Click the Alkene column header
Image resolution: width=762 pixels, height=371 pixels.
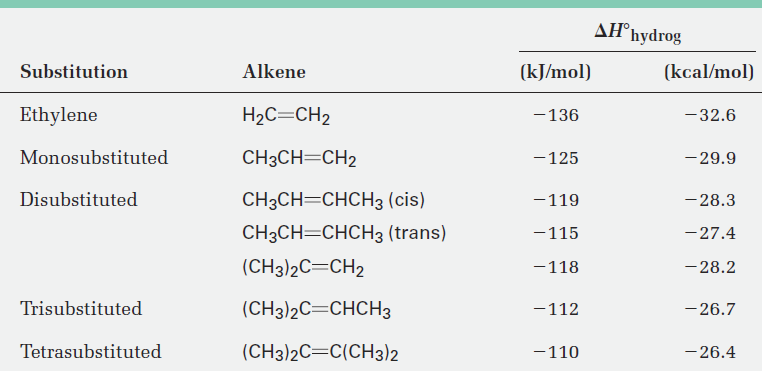[x=274, y=72]
